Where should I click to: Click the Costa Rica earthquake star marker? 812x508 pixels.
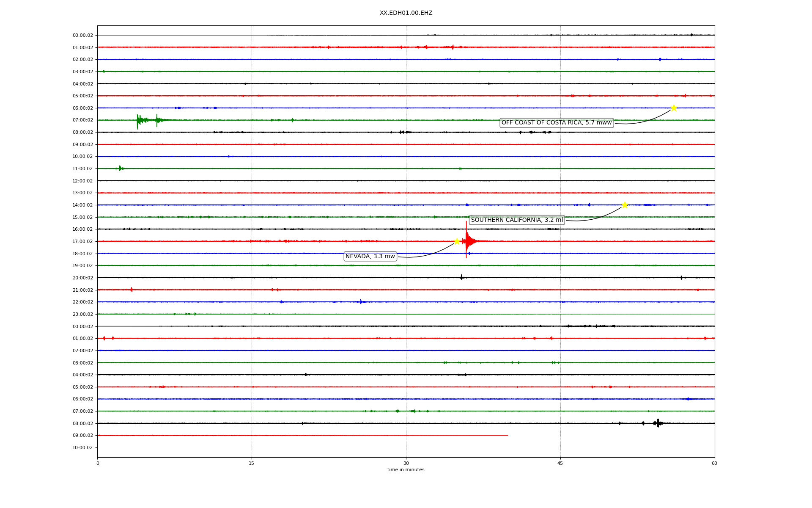click(674, 108)
